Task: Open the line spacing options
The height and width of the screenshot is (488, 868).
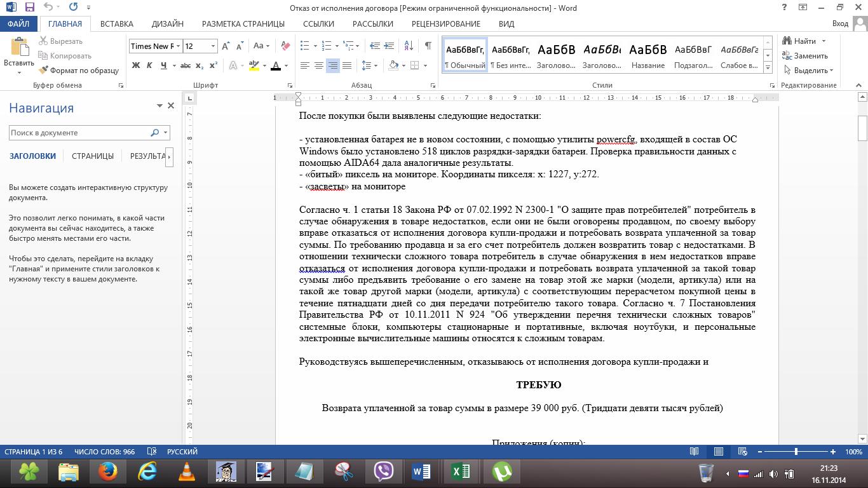Action: [369, 65]
